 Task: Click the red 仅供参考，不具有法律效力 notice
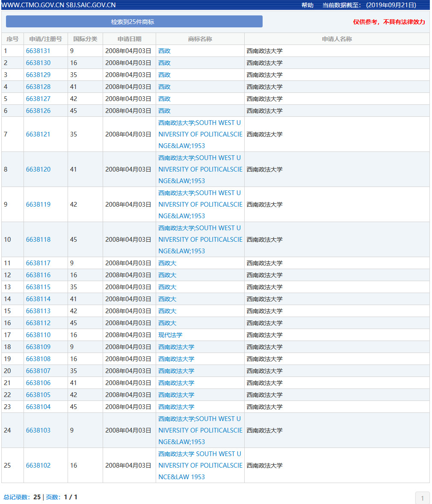coord(389,22)
